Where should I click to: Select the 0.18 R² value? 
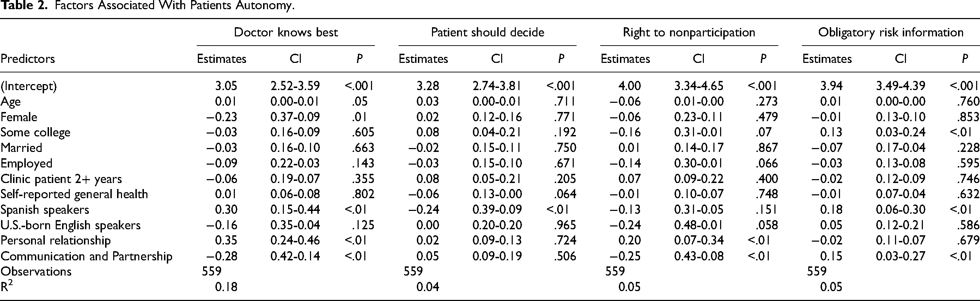click(x=226, y=287)
